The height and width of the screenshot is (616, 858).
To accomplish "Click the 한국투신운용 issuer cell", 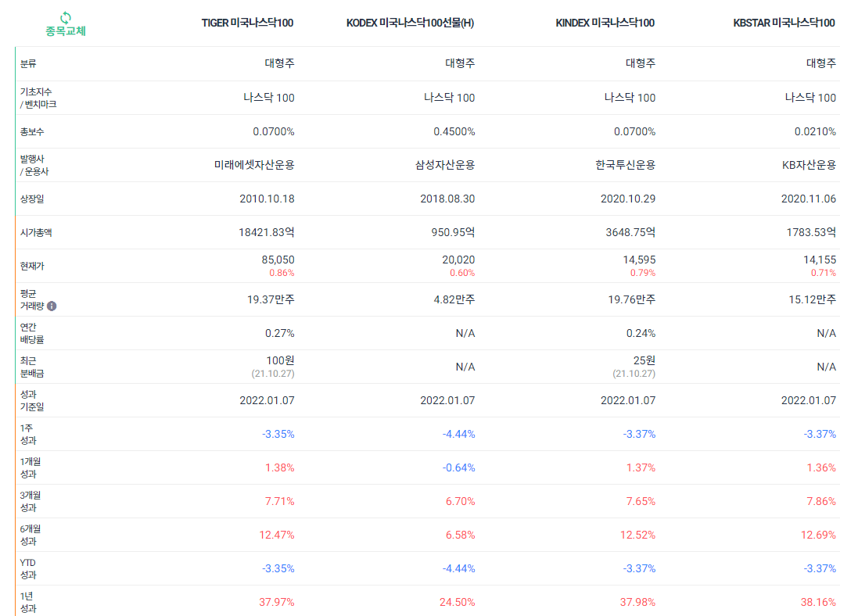I will coord(626,165).
